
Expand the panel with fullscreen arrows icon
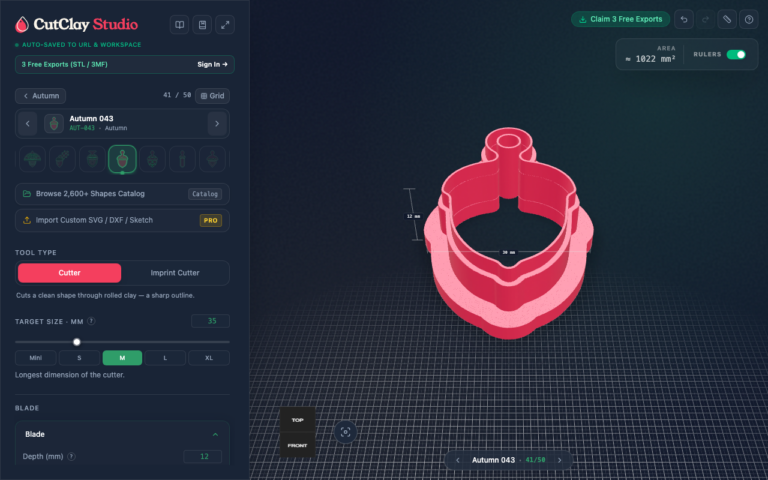225,25
